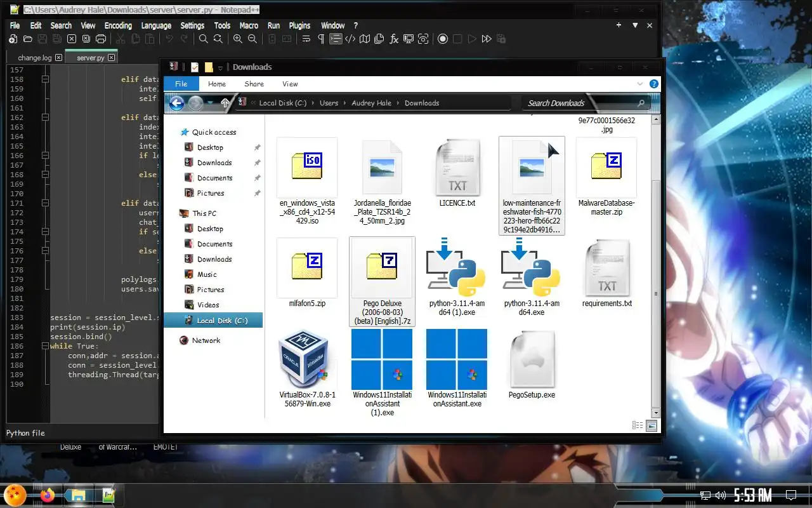Screen dimensions: 812x508
Task: Open the Document List panel icon
Action: [379, 39]
